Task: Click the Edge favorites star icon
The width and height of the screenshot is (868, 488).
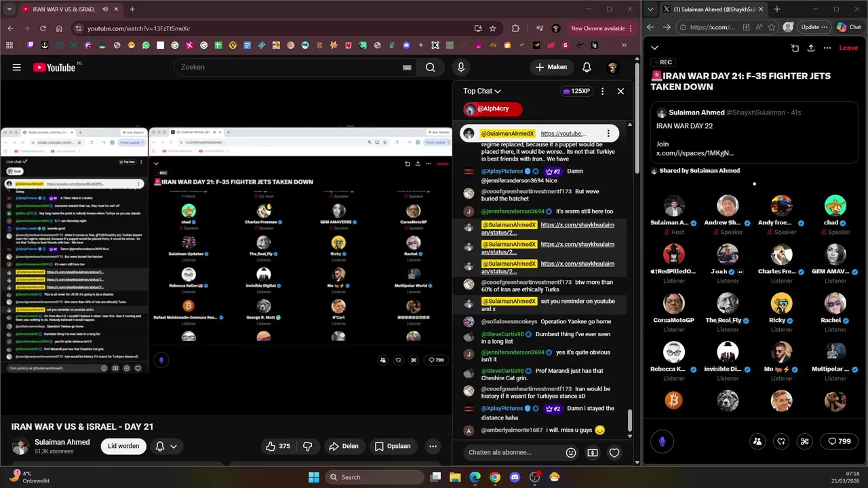Action: click(772, 27)
